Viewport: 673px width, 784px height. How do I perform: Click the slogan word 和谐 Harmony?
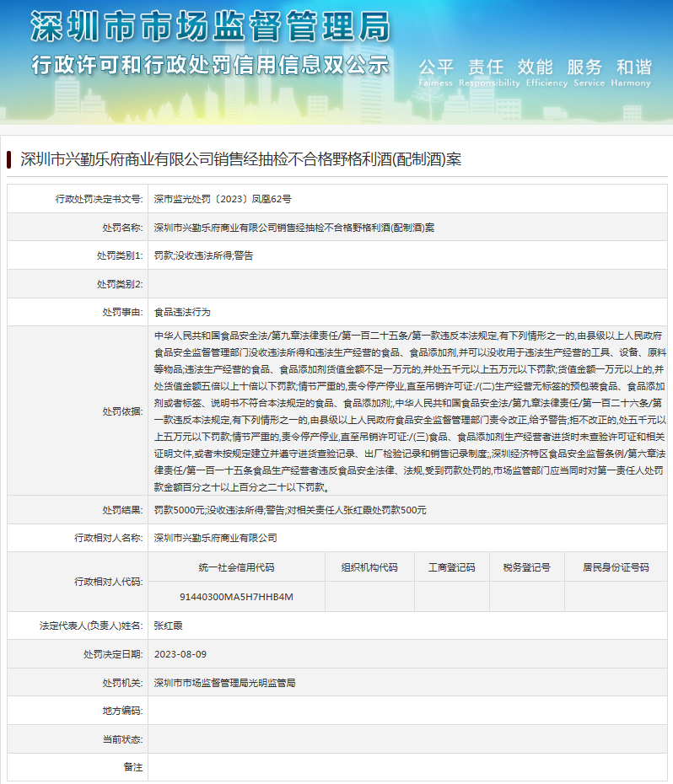tap(631, 73)
